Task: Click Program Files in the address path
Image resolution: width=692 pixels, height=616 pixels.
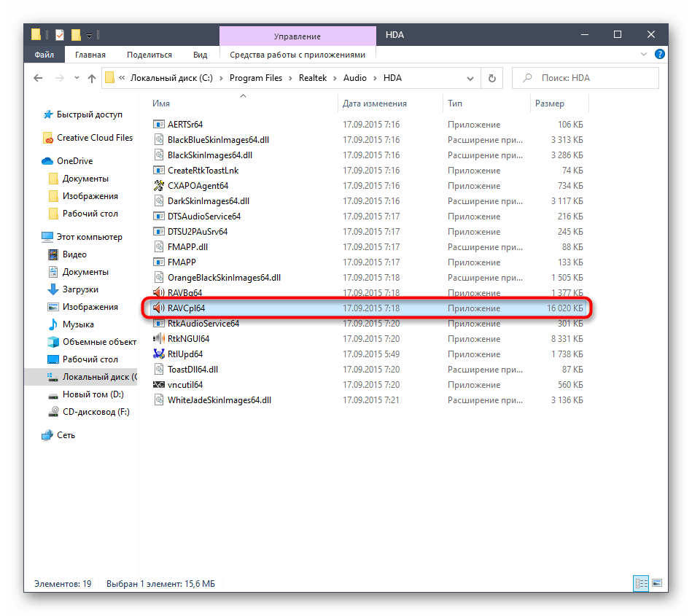Action: pos(255,78)
